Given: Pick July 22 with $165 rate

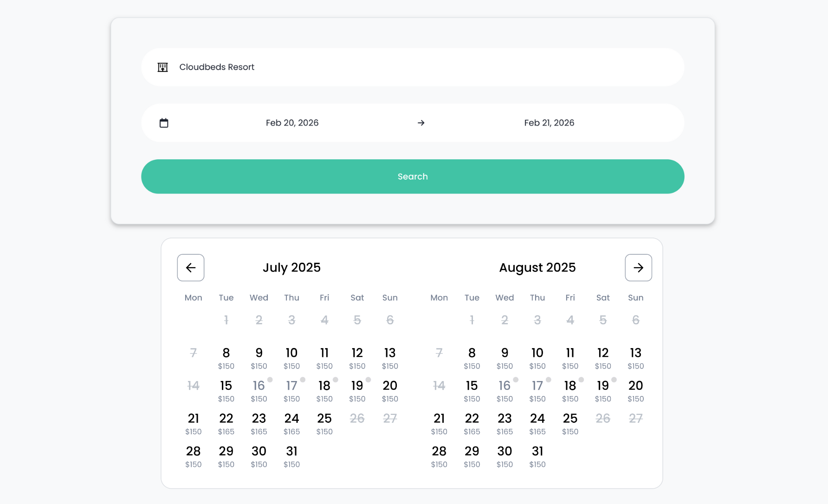Looking at the screenshot, I should (x=226, y=423).
